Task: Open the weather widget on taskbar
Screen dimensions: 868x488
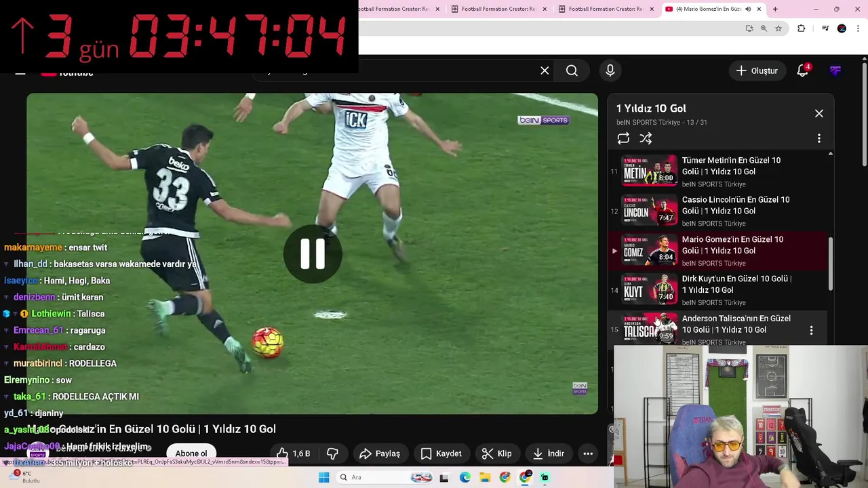Action: coord(23,477)
